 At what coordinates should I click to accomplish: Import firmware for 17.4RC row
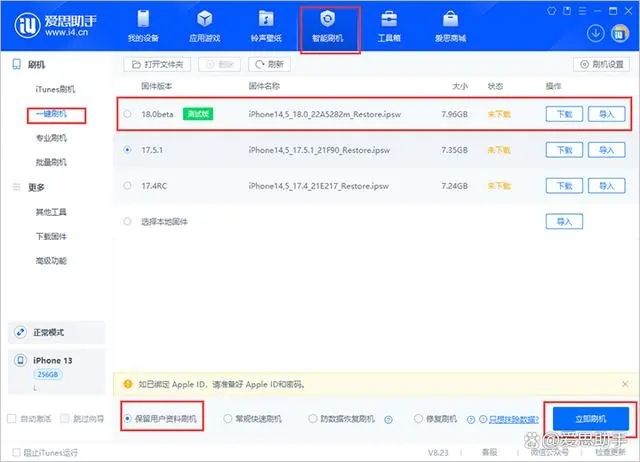(x=607, y=186)
